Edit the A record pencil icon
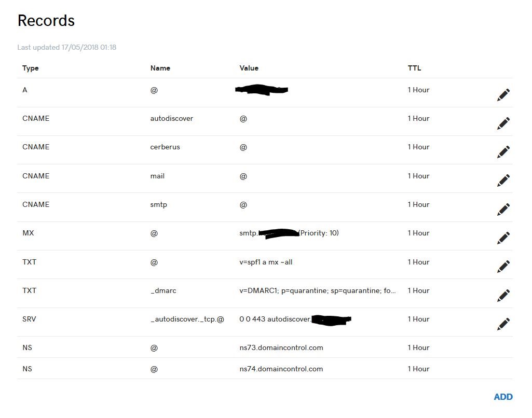 point(503,95)
